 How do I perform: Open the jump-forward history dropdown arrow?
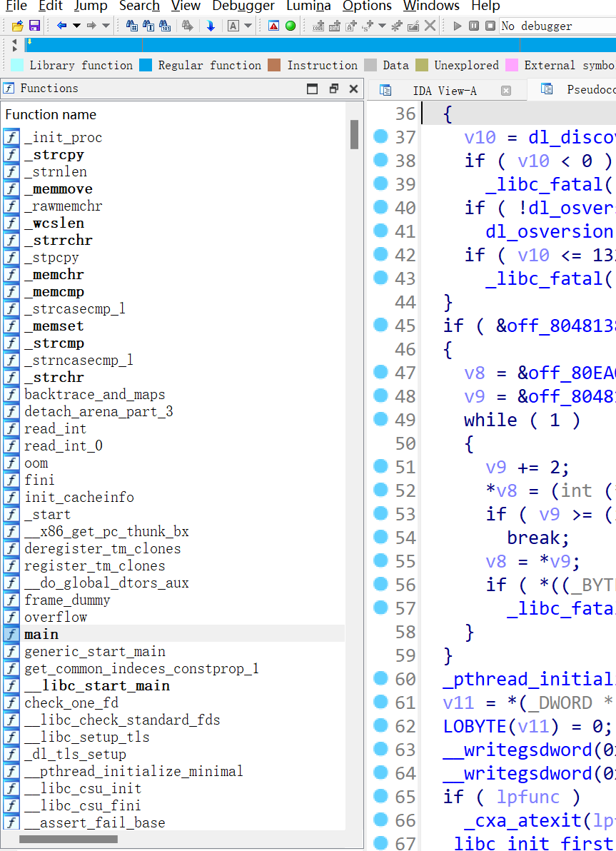107,26
